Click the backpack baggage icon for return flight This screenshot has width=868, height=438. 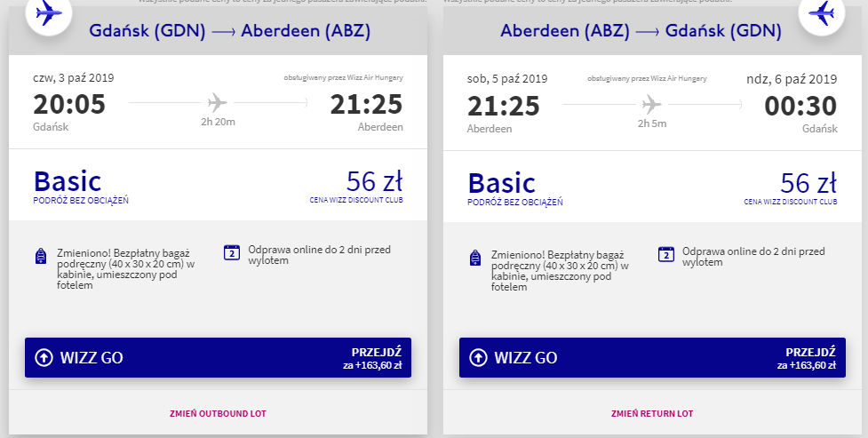click(474, 257)
